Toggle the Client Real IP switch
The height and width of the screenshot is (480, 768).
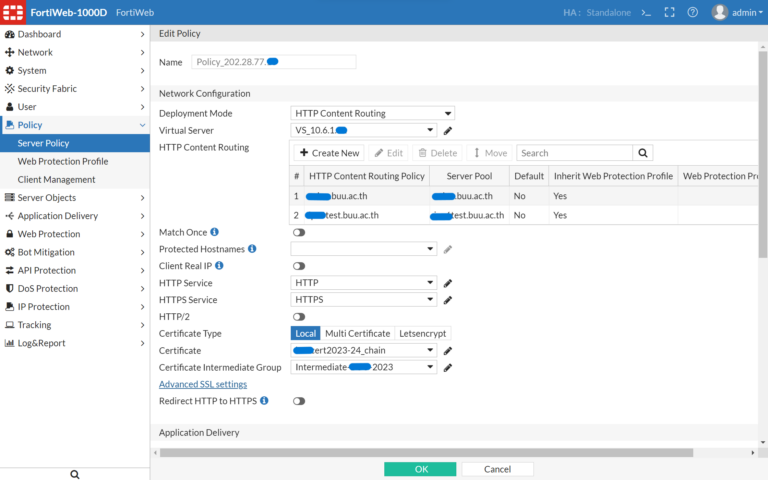pyautogui.click(x=298, y=266)
